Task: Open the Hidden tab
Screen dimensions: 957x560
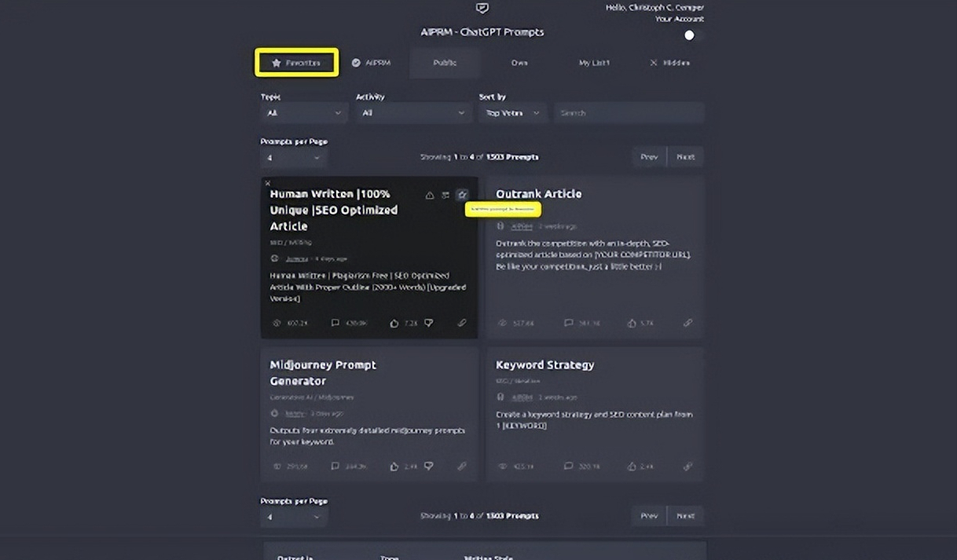Action: (669, 63)
